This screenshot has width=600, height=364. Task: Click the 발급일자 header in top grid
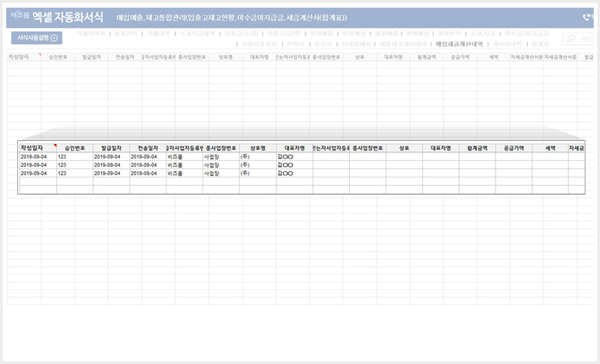[x=92, y=57]
